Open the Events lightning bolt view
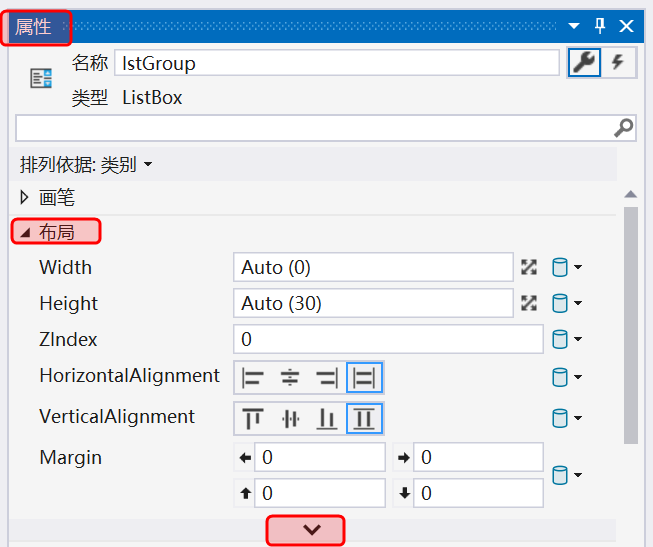 coord(618,62)
